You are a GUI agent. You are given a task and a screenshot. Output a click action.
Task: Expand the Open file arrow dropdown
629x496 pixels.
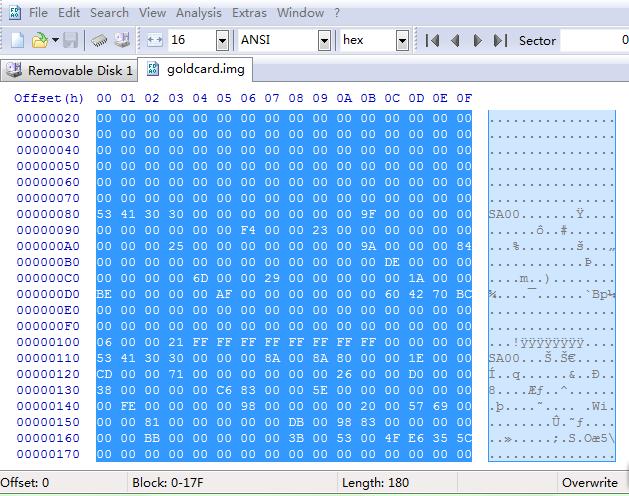click(55, 40)
